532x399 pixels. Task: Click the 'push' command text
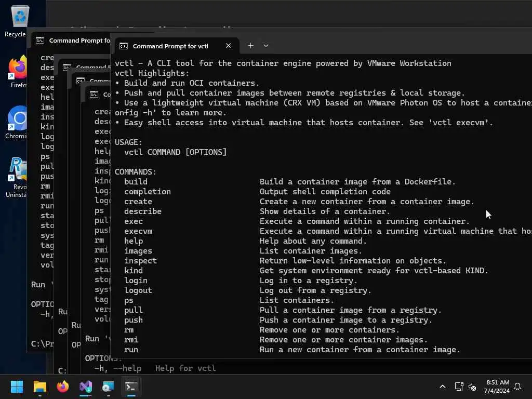pyautogui.click(x=134, y=320)
